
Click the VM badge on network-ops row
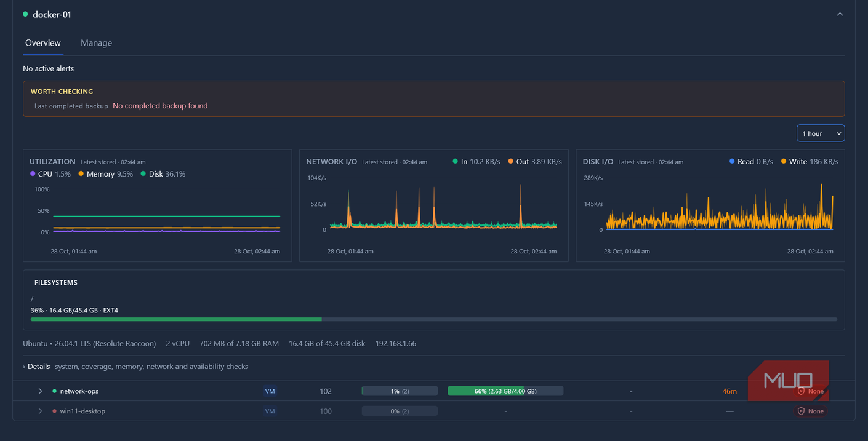(270, 391)
